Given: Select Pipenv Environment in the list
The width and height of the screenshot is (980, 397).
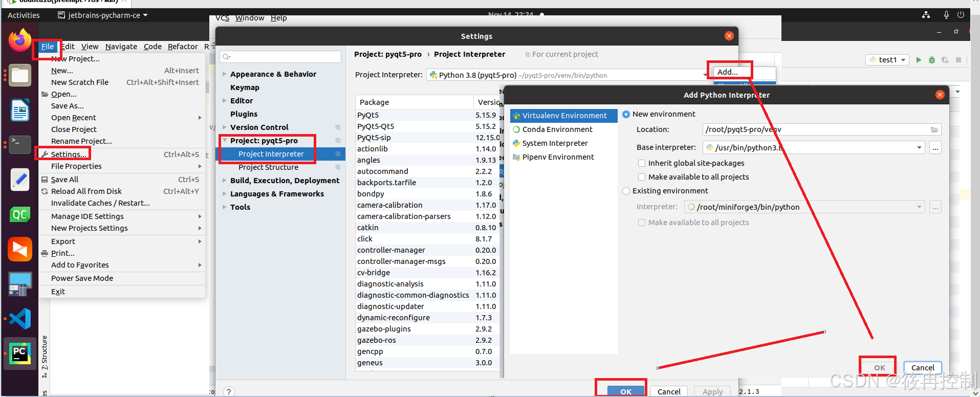Looking at the screenshot, I should (x=564, y=157).
